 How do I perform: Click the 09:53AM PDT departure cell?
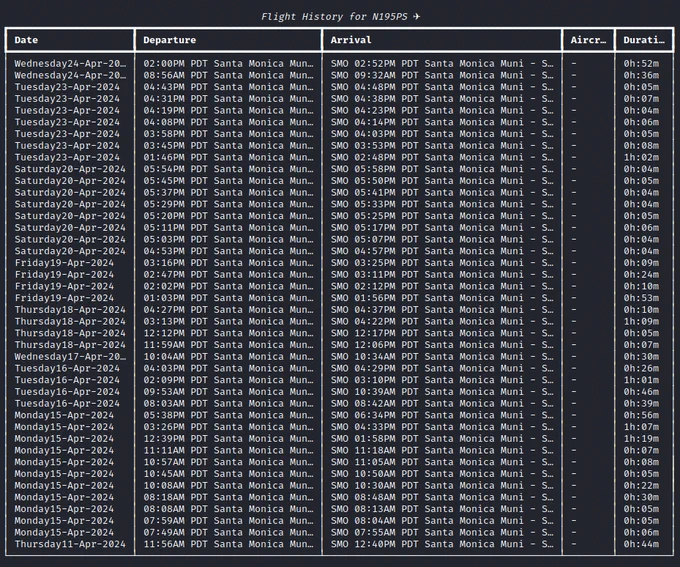coord(228,391)
